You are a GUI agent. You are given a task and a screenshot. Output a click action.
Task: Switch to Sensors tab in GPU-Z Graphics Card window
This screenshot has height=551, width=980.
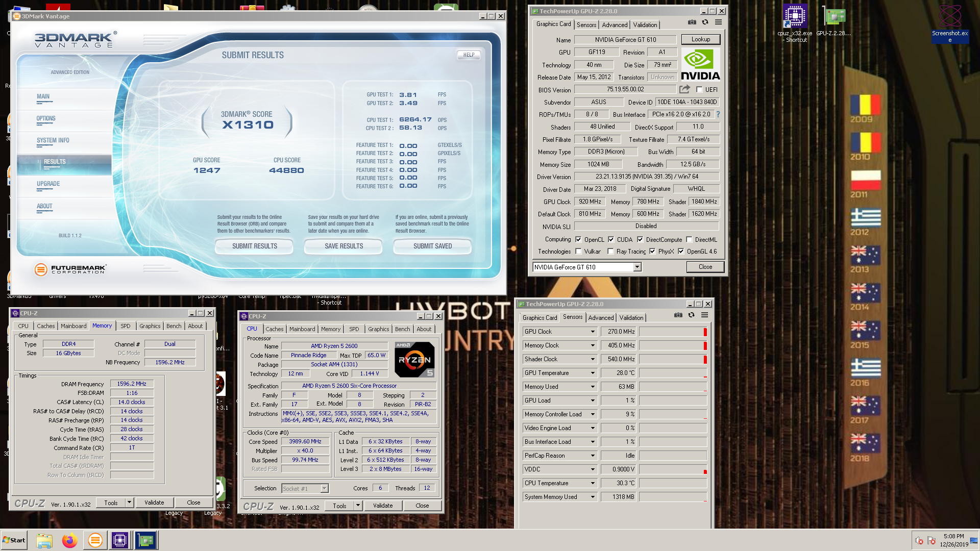[586, 25]
